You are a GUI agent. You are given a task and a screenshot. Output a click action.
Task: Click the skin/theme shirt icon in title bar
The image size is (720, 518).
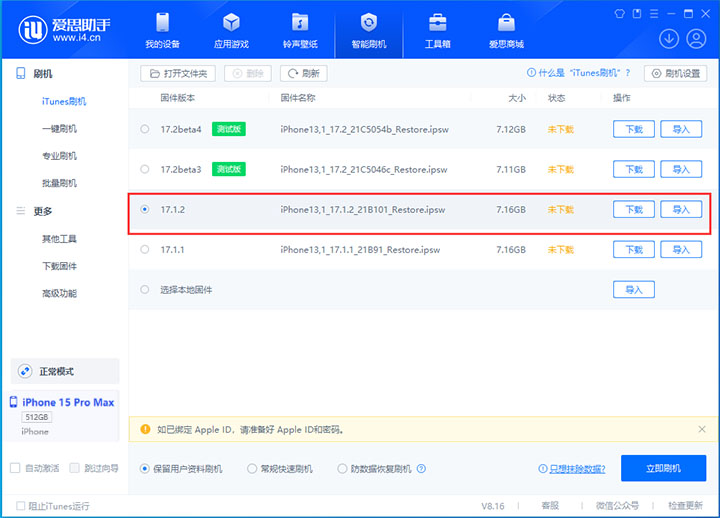click(619, 14)
